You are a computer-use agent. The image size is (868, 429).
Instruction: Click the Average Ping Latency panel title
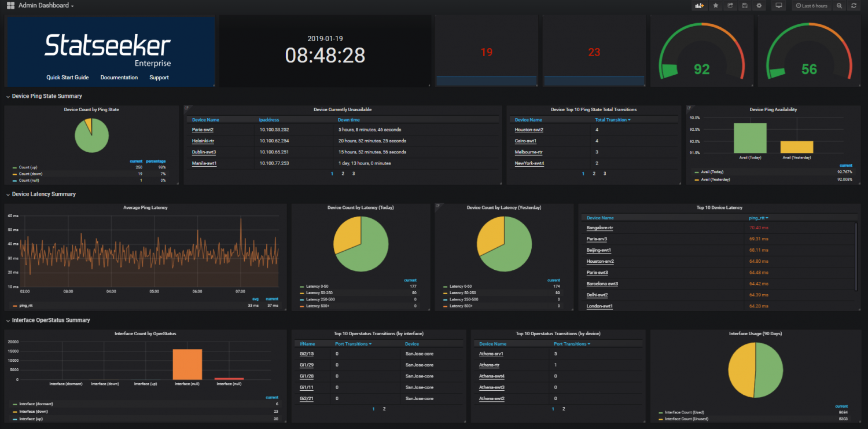pos(145,207)
